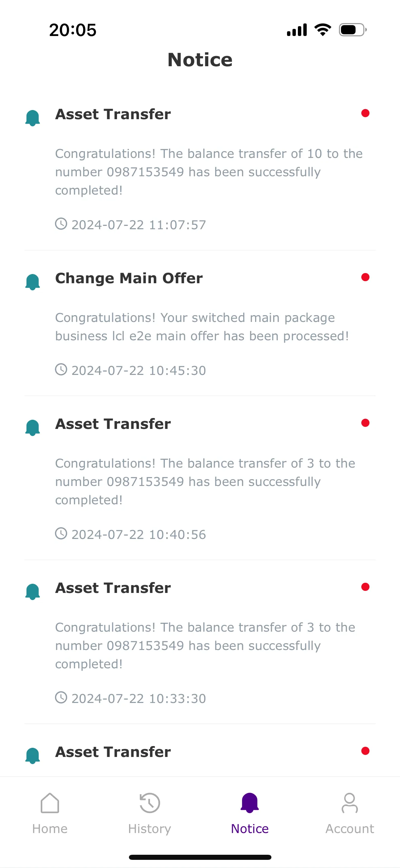Tap the red unread dot on the 10:33:30 notice

coord(365,587)
